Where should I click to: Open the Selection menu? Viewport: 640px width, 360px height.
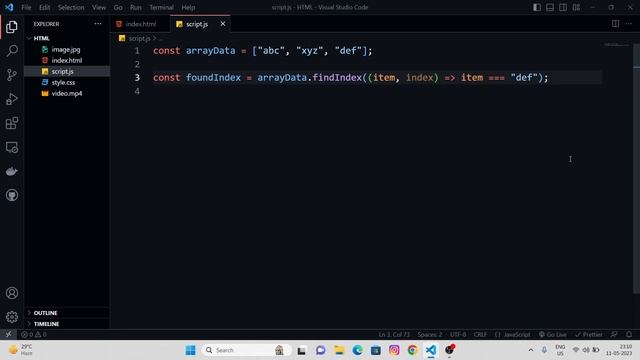71,7
